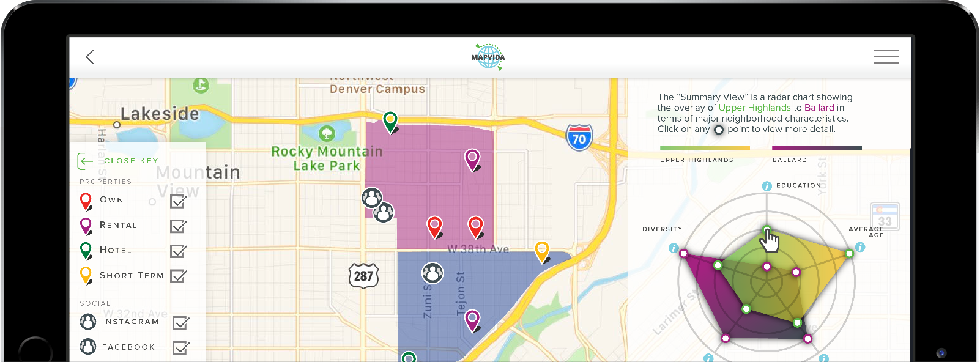
Task: Click the W 38th Ave street label
Action: point(478,249)
